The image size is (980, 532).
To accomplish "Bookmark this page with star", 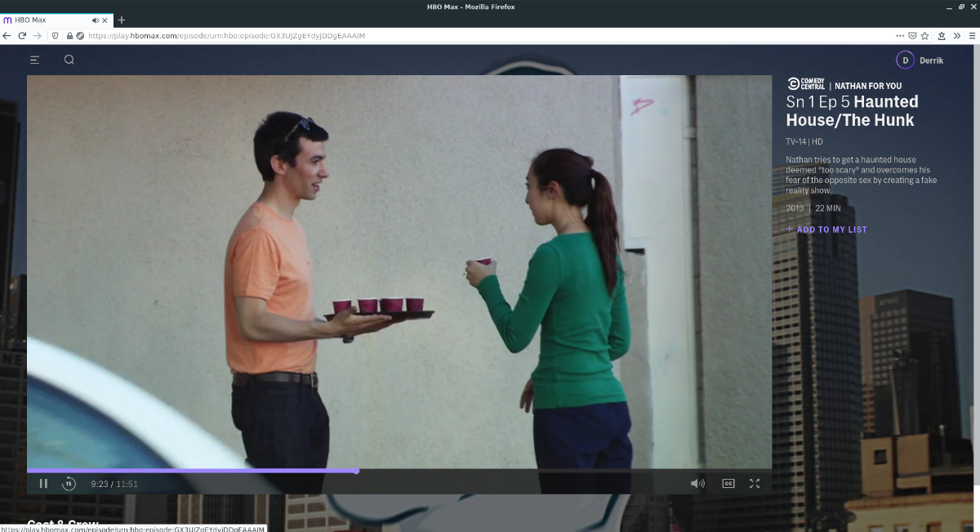I will point(925,36).
